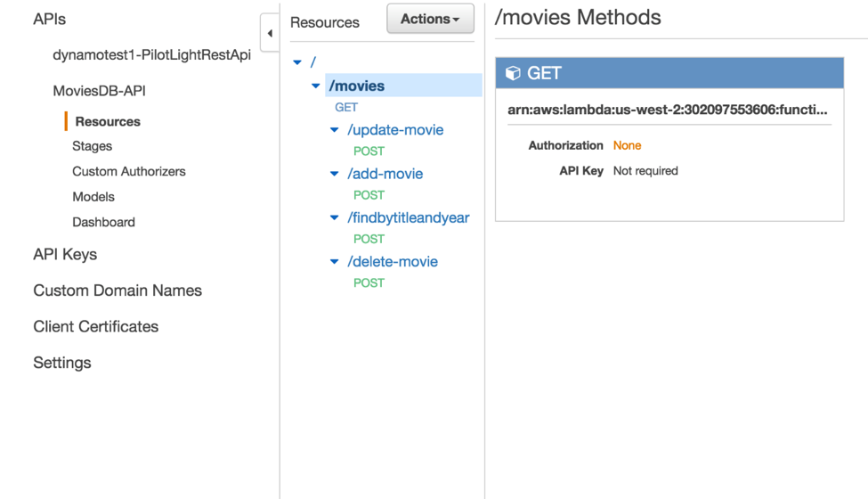Image resolution: width=868 pixels, height=499 pixels.
Task: Select POST method under /delete-movie
Action: [x=369, y=282]
